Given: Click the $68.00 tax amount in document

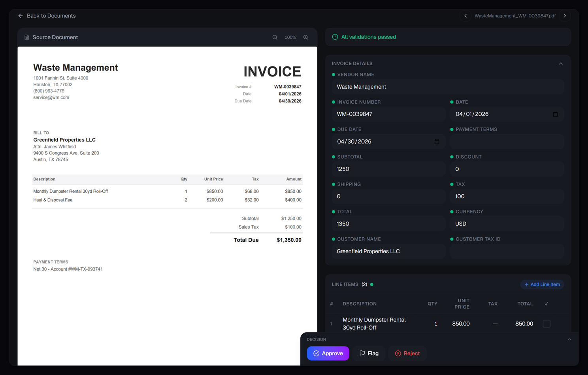Looking at the screenshot, I should [252, 191].
